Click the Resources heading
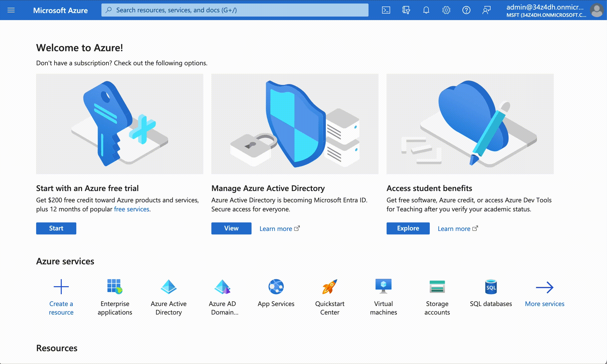607x364 pixels. coord(57,348)
